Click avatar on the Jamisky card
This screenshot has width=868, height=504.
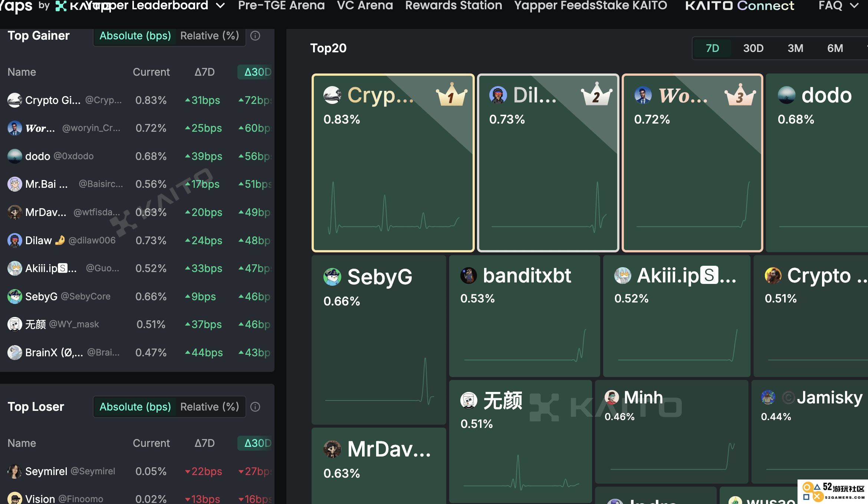(768, 397)
